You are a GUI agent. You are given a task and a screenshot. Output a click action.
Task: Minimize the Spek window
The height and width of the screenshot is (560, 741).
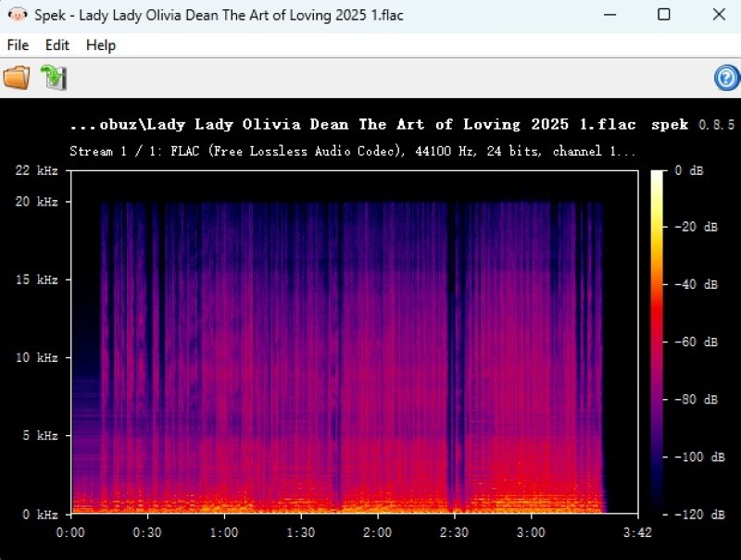610,15
